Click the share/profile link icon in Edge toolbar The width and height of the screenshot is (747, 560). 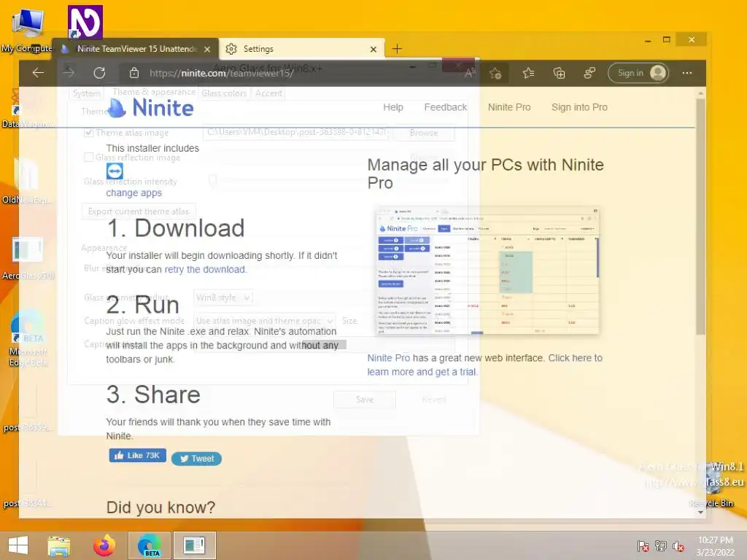(x=589, y=73)
